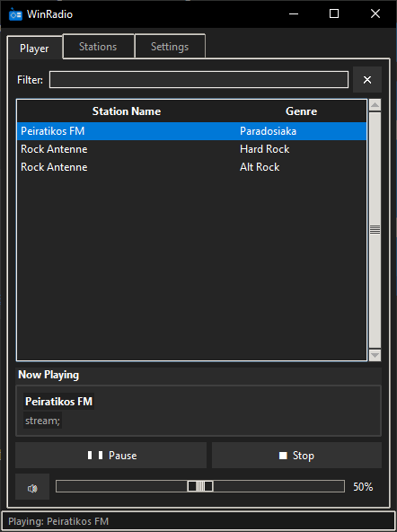Sort by Genre column header
Viewport: 397px width, 532px height.
pyautogui.click(x=302, y=111)
